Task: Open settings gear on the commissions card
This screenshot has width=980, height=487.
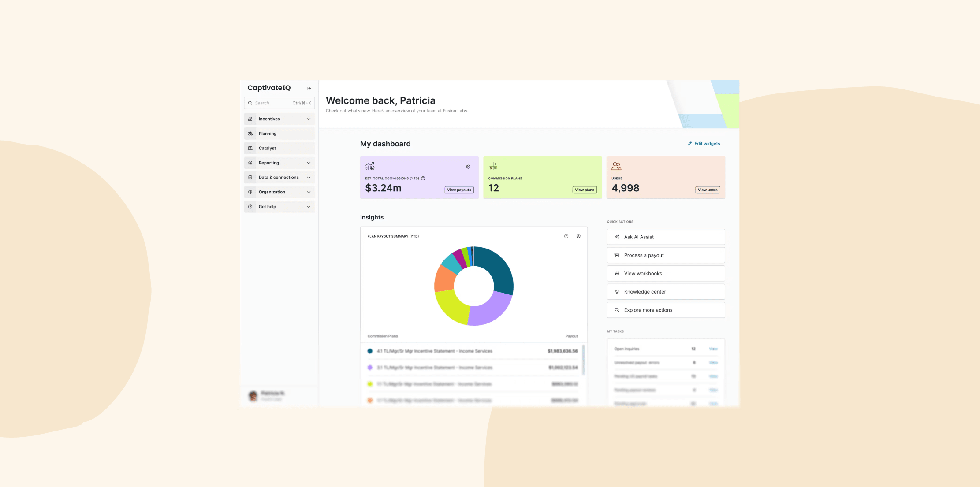Action: coord(468,167)
